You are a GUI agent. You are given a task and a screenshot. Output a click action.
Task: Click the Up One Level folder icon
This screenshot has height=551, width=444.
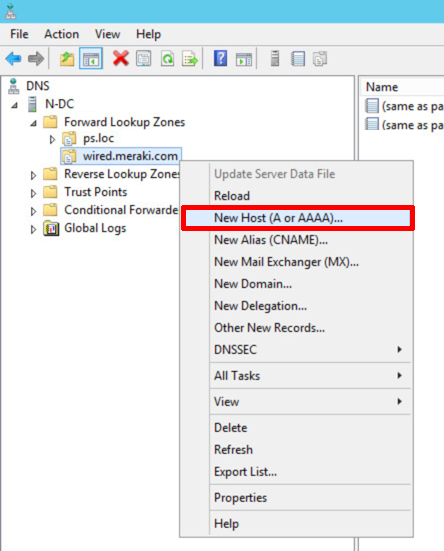pyautogui.click(x=67, y=59)
